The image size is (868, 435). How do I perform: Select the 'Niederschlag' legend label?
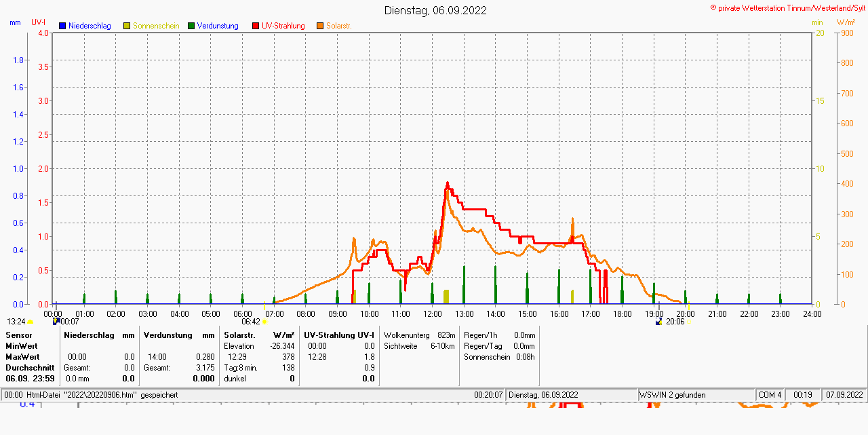90,26
